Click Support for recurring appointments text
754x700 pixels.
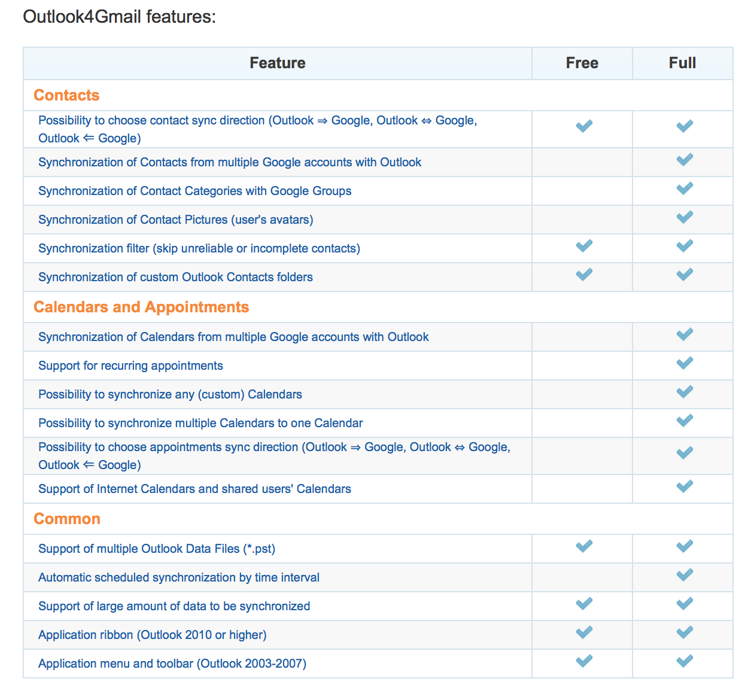[x=130, y=366]
